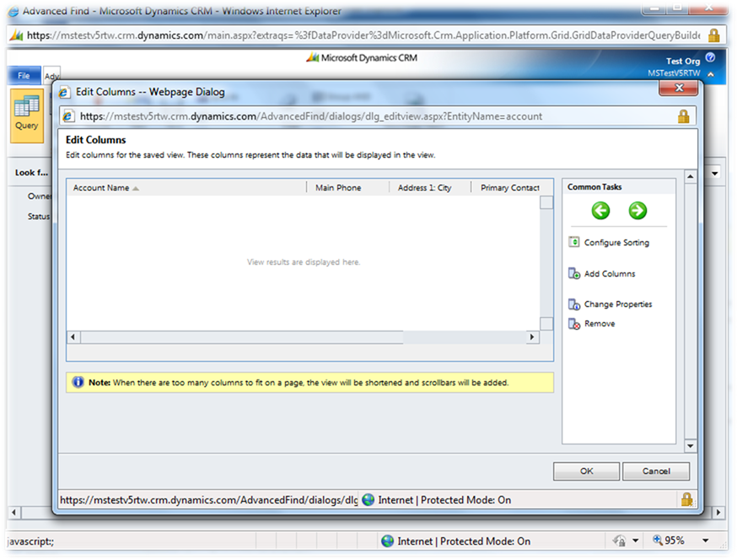
Task: Click the dialog status bar lock icon
Action: click(686, 499)
